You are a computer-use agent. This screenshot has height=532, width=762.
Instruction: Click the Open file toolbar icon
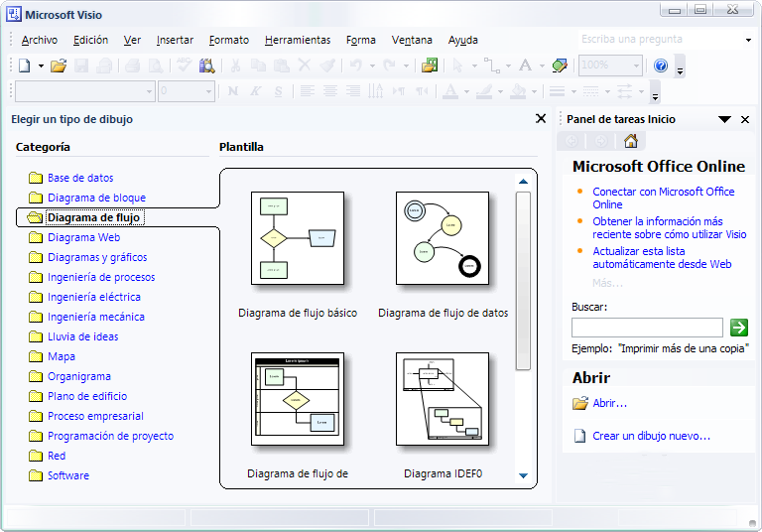59,66
